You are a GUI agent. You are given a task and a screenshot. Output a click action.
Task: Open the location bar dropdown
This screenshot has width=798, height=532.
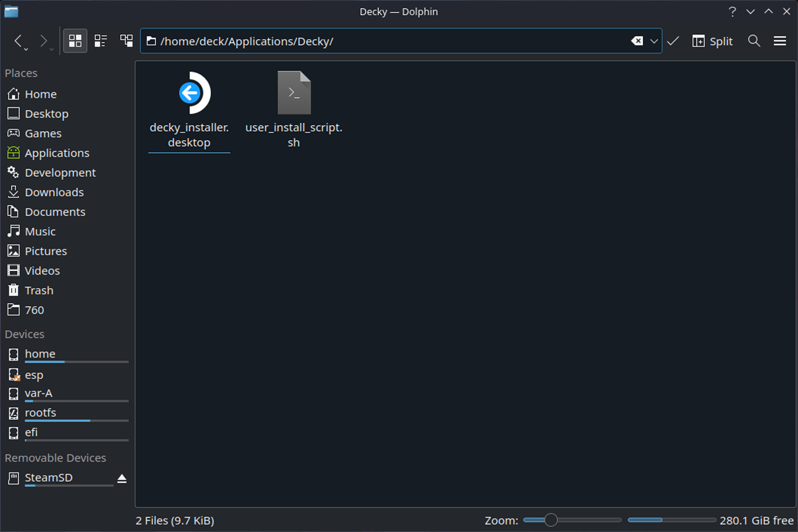654,41
